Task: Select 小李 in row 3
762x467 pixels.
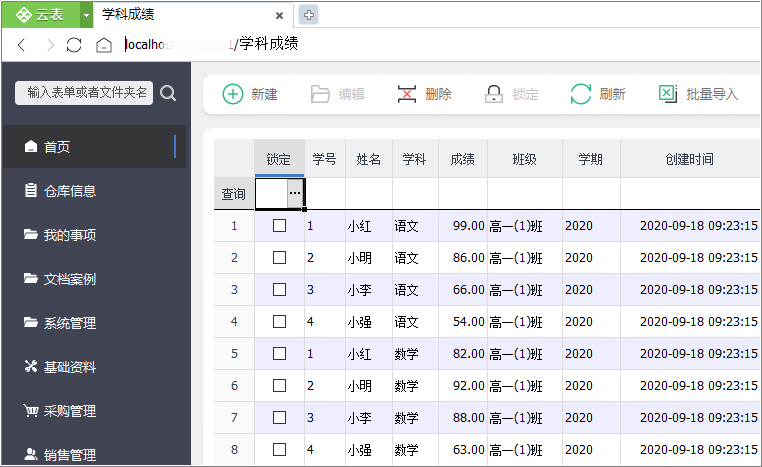Action: [x=369, y=290]
